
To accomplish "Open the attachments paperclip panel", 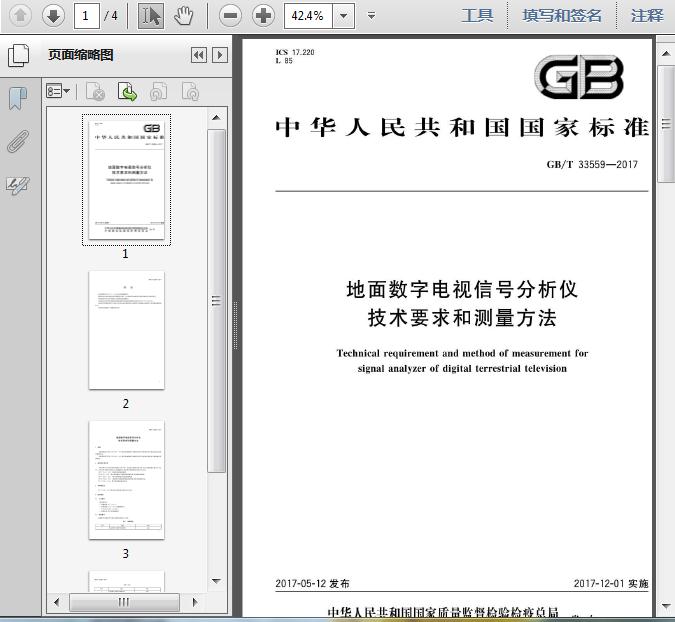I will [x=18, y=141].
